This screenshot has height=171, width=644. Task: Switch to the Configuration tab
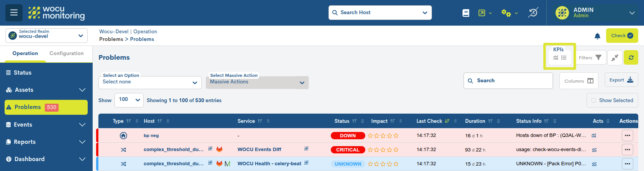[66, 54]
